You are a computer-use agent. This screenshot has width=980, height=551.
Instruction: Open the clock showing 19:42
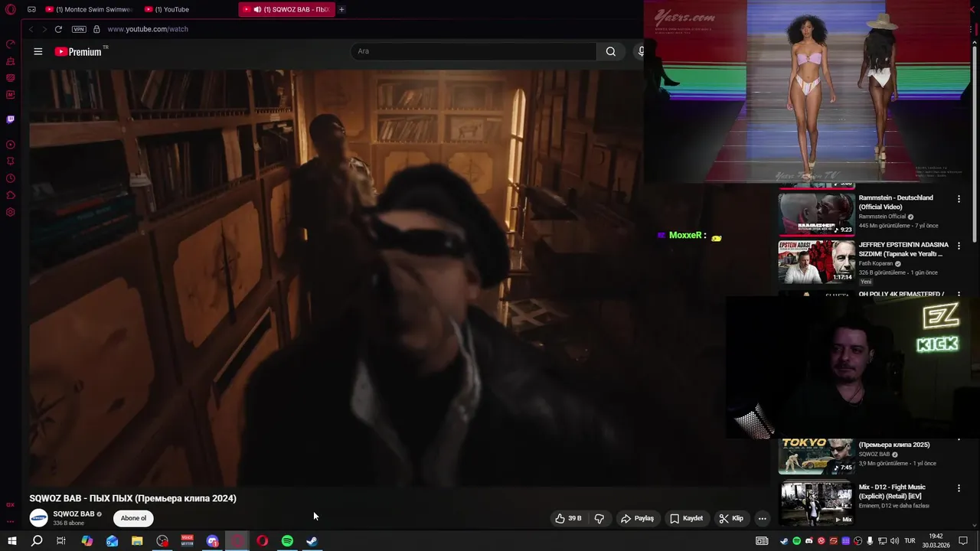936,541
